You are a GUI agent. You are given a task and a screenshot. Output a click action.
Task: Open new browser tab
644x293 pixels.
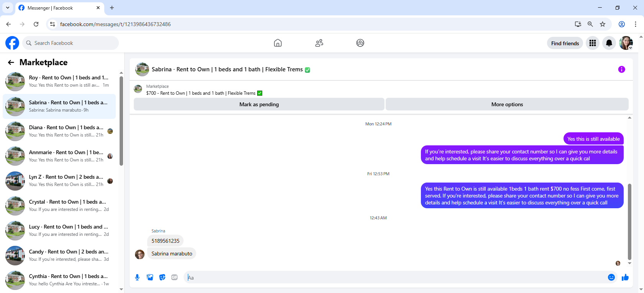coord(112,8)
